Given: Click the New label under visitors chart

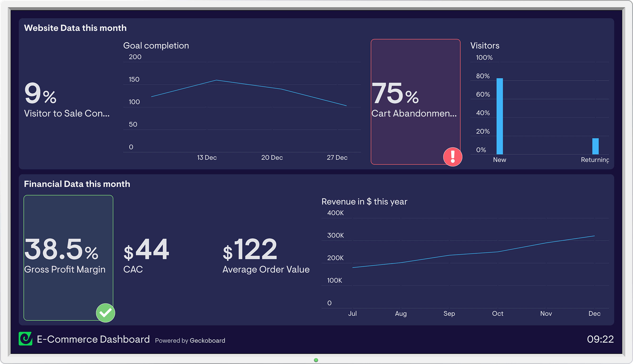Looking at the screenshot, I should pyautogui.click(x=500, y=160).
